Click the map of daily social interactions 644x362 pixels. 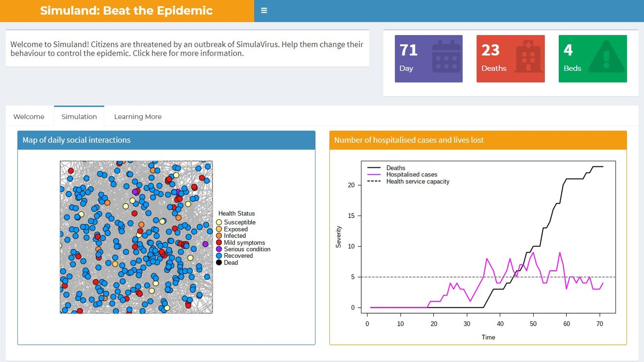click(x=136, y=237)
